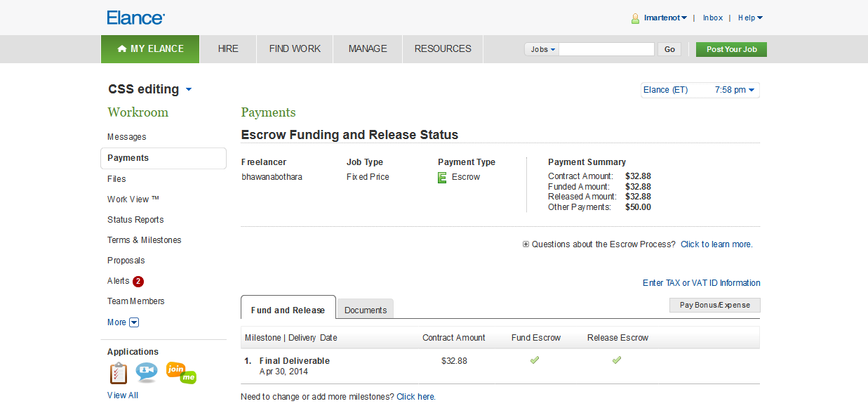Open the Elance (ET) time zone dropdown
Screen dimensions: 868x413
tap(700, 90)
